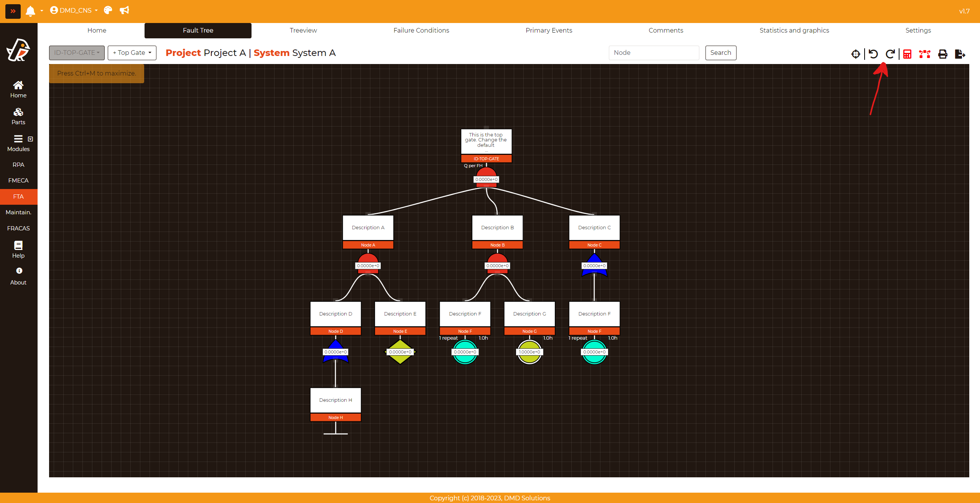Toggle sidebar with double chevron button

tap(13, 11)
